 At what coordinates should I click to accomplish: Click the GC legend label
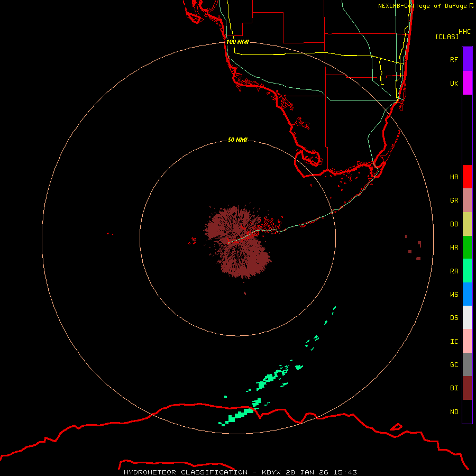(454, 365)
